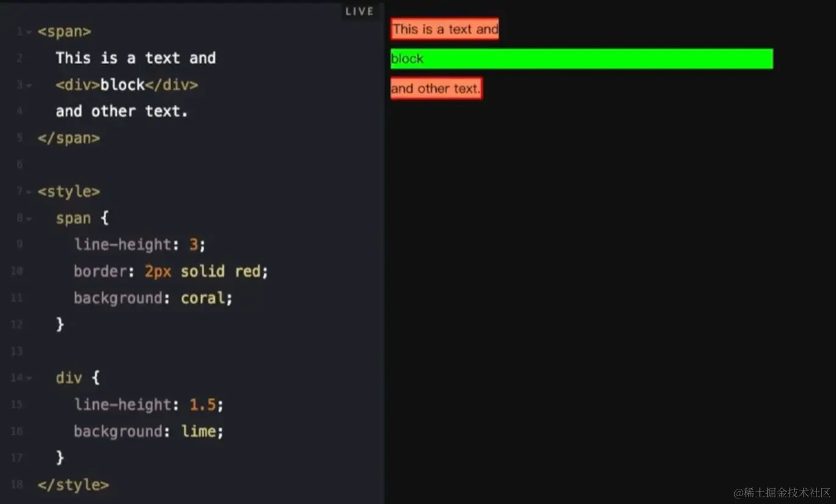Click the closing </style> tag
Image resolution: width=836 pixels, height=504 pixels.
pos(73,485)
